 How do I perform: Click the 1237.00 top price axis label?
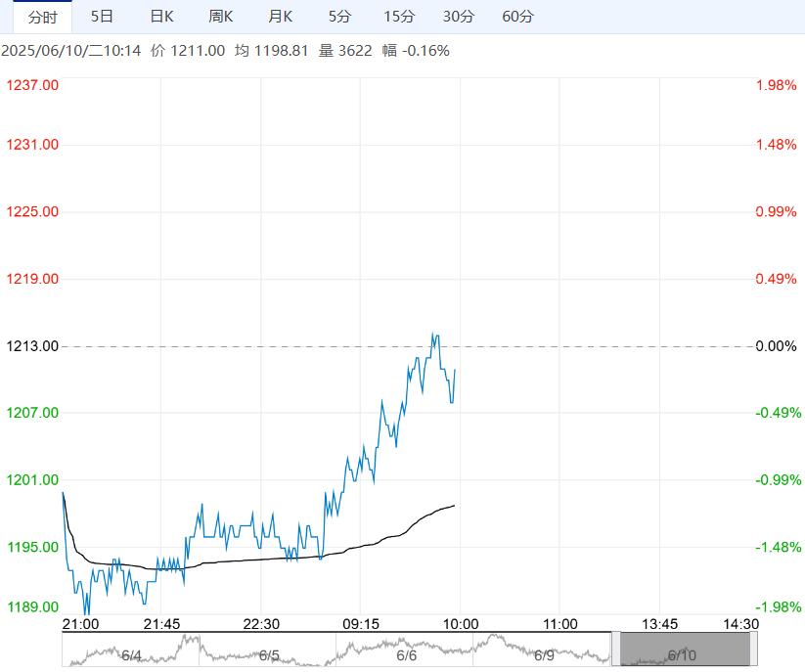pos(31,85)
